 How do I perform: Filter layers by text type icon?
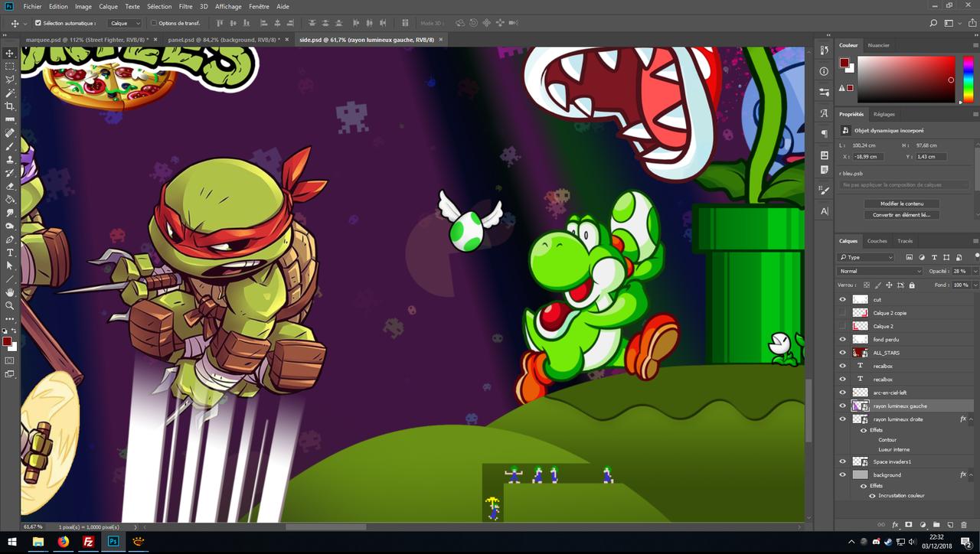(x=934, y=257)
